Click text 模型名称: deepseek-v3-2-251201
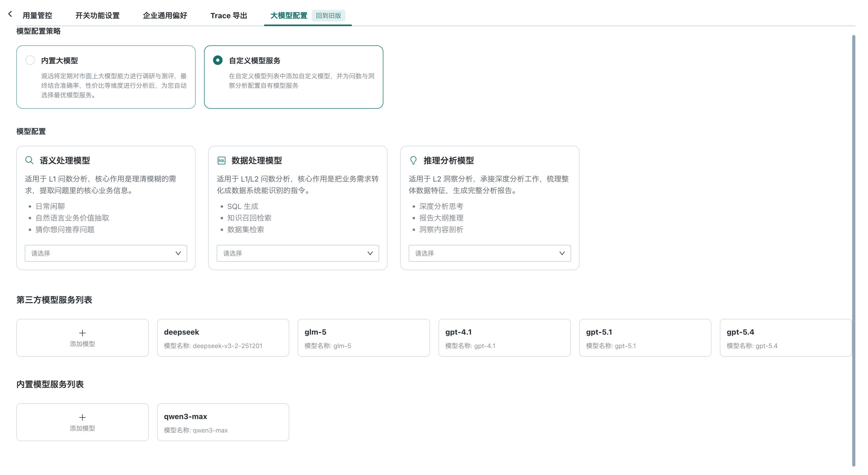This screenshot has height=475, width=868. (x=213, y=346)
